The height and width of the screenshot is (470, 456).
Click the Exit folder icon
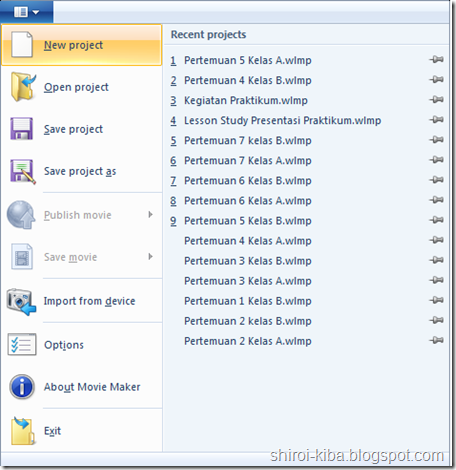(23, 431)
